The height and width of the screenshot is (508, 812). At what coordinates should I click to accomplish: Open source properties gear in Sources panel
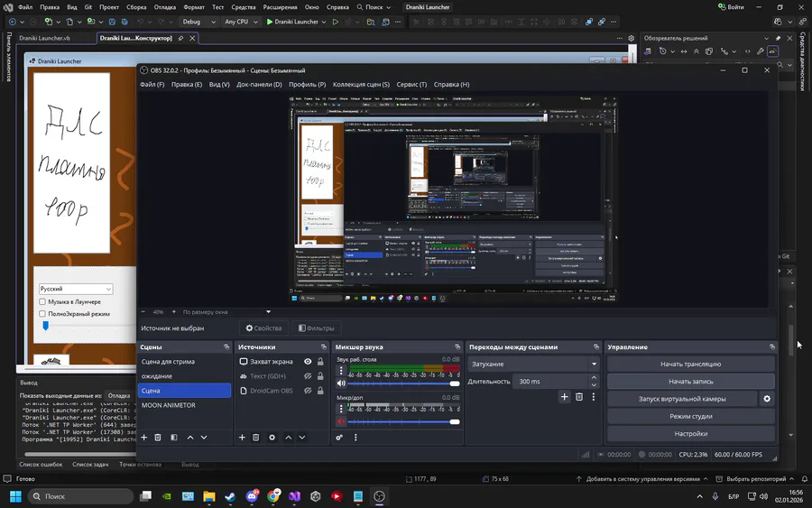pyautogui.click(x=272, y=438)
